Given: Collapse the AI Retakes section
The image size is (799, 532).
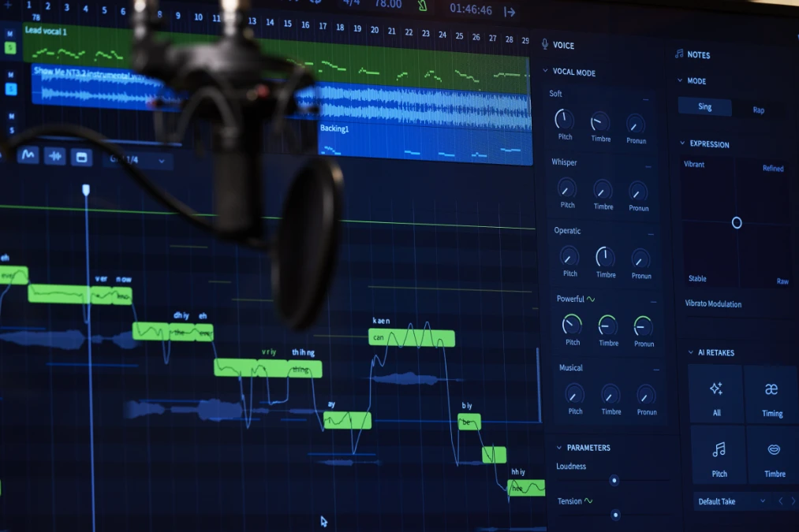Looking at the screenshot, I should click(x=679, y=352).
